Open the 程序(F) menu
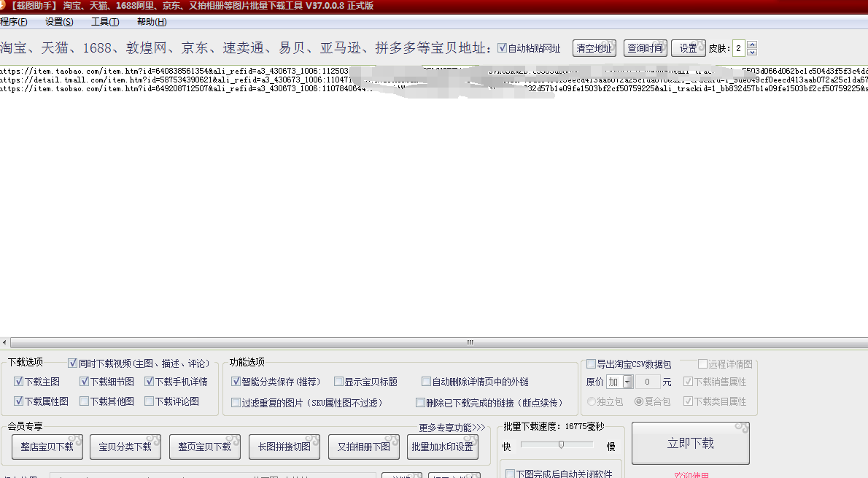868x478 pixels. pyautogui.click(x=13, y=22)
